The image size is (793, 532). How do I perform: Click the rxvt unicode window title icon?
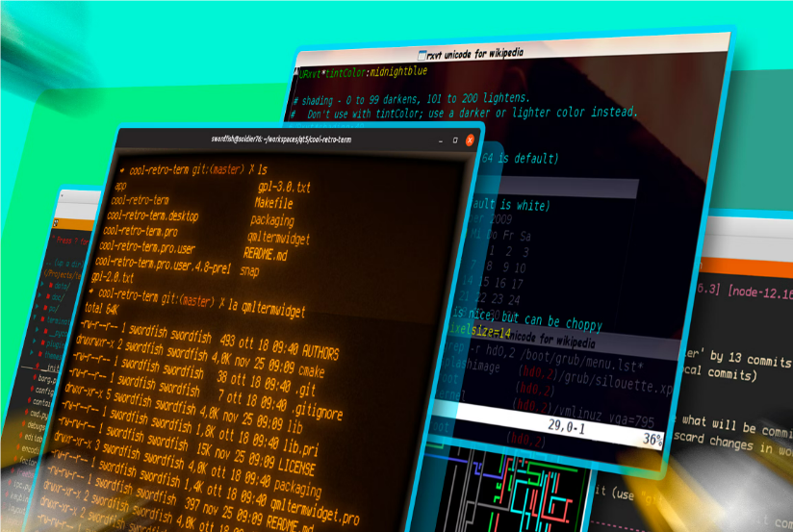tap(422, 55)
